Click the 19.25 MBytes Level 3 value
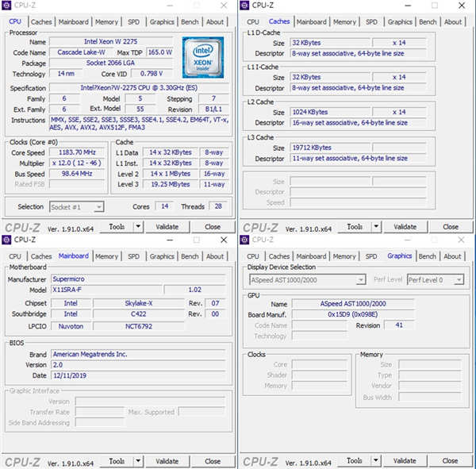 click(x=171, y=184)
